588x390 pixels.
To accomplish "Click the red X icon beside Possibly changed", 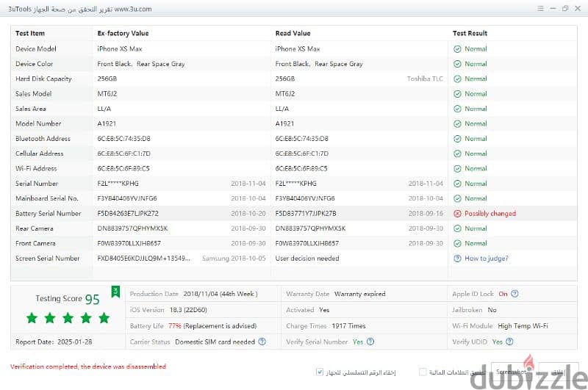I will point(457,214).
